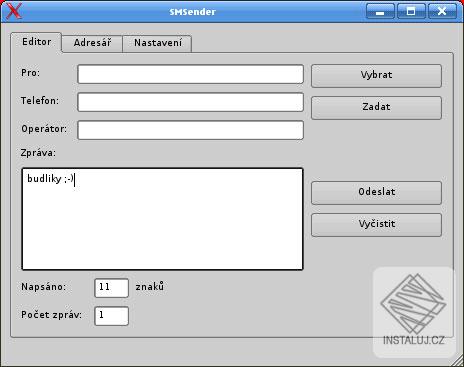Open the Adresář tab
The width and height of the screenshot is (464, 367).
pos(92,43)
